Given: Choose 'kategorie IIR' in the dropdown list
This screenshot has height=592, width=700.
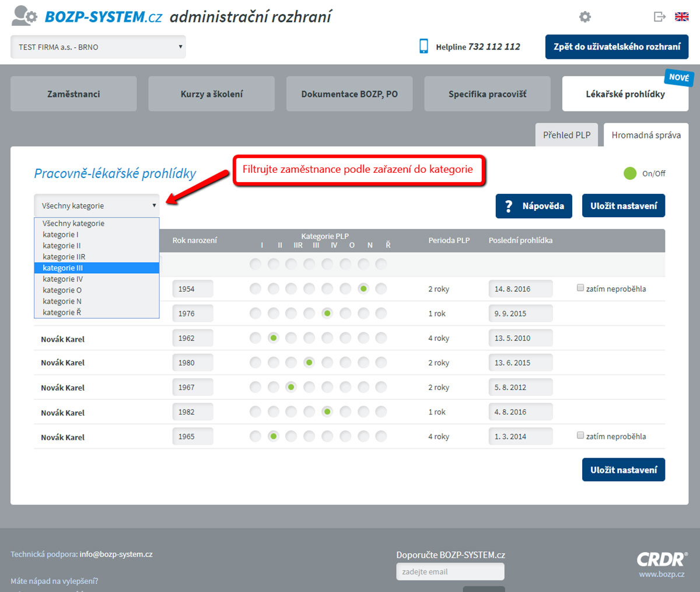Looking at the screenshot, I should [97, 257].
